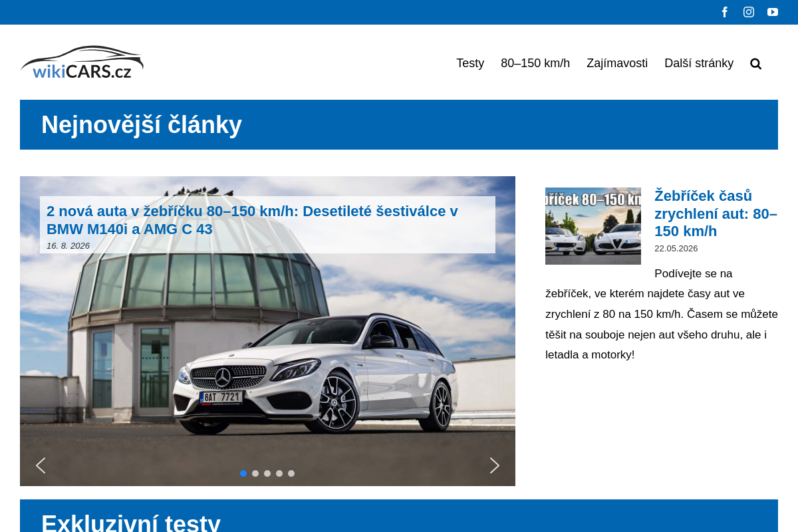Select the second slider dot
798x532 pixels.
[255, 473]
